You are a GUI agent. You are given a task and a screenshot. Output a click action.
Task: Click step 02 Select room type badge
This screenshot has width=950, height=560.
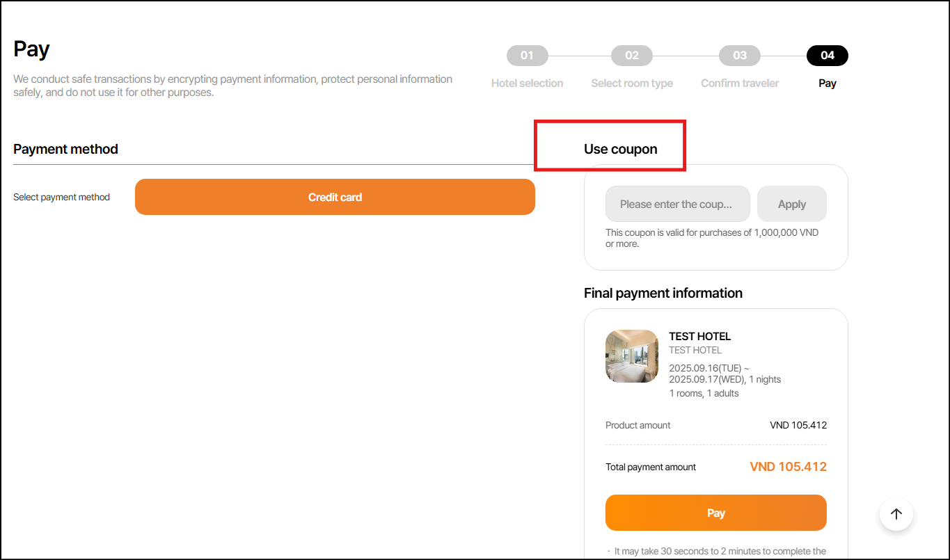pyautogui.click(x=631, y=56)
